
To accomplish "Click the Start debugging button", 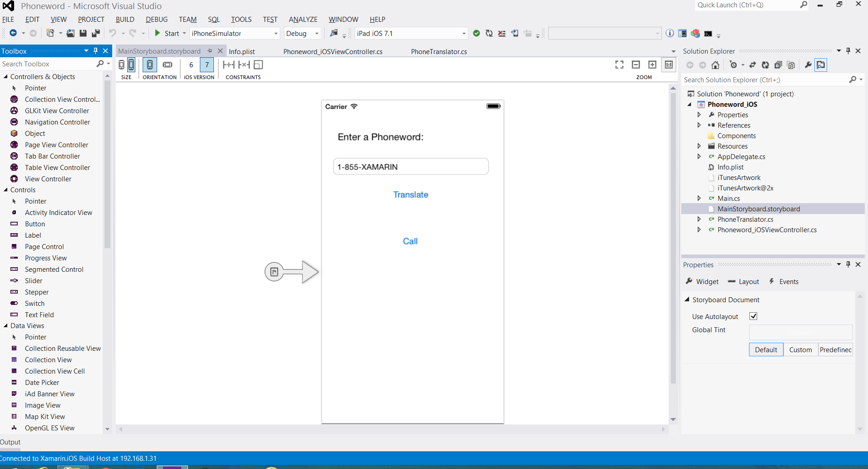I will coord(167,34).
